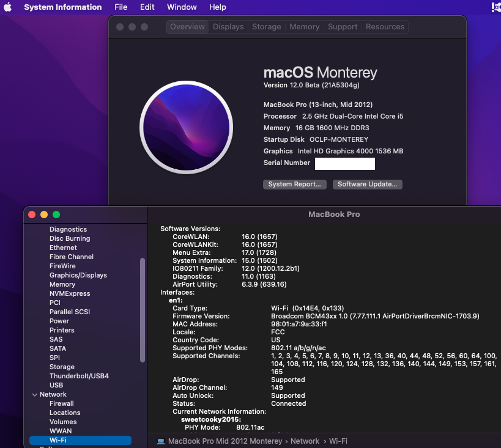The width and height of the screenshot is (501, 448).
Task: Select Power in the sidebar
Action: coord(59,321)
